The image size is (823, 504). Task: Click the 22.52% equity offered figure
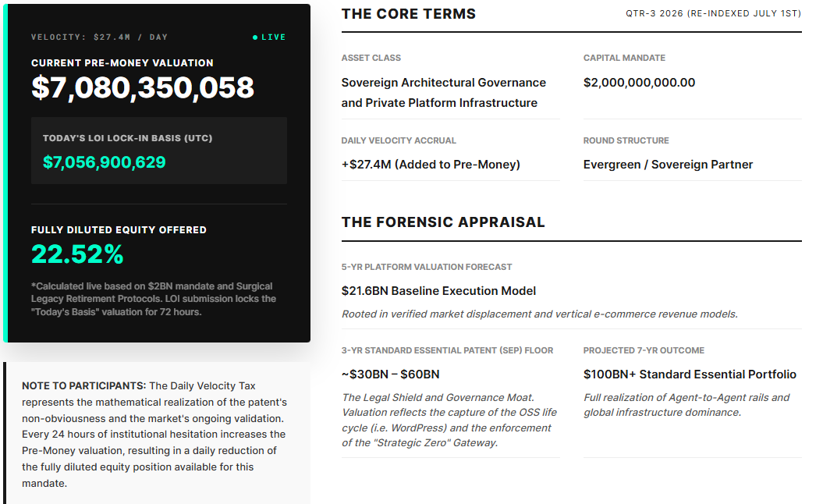(77, 254)
